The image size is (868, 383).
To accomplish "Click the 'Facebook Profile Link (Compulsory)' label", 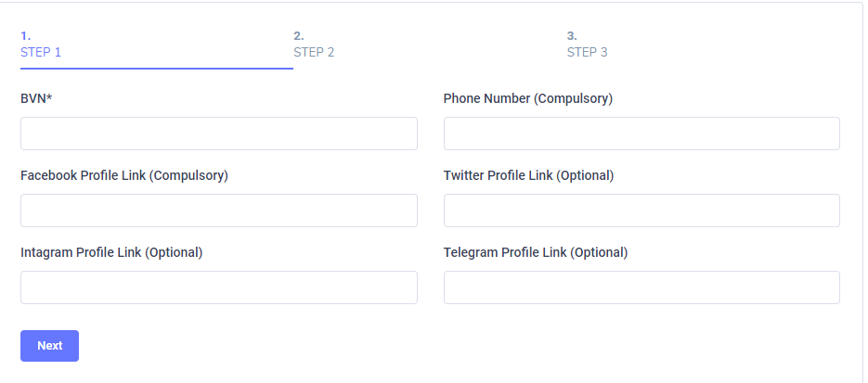I will (123, 175).
